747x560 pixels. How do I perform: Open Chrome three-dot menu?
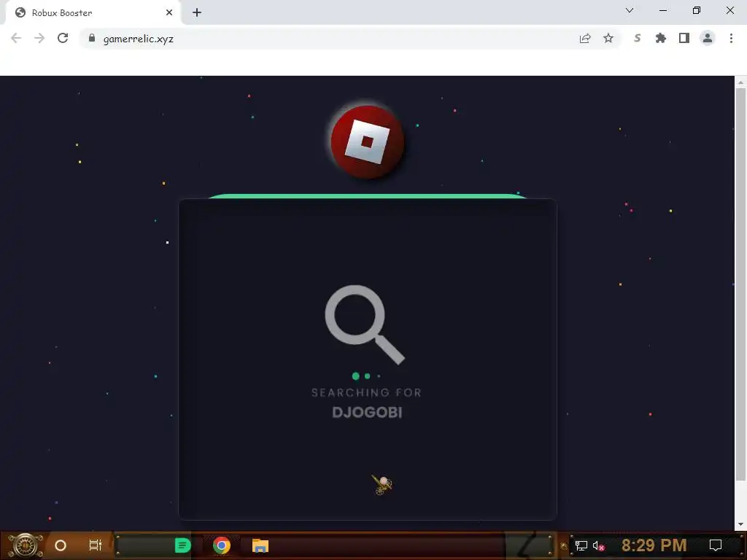click(x=731, y=38)
